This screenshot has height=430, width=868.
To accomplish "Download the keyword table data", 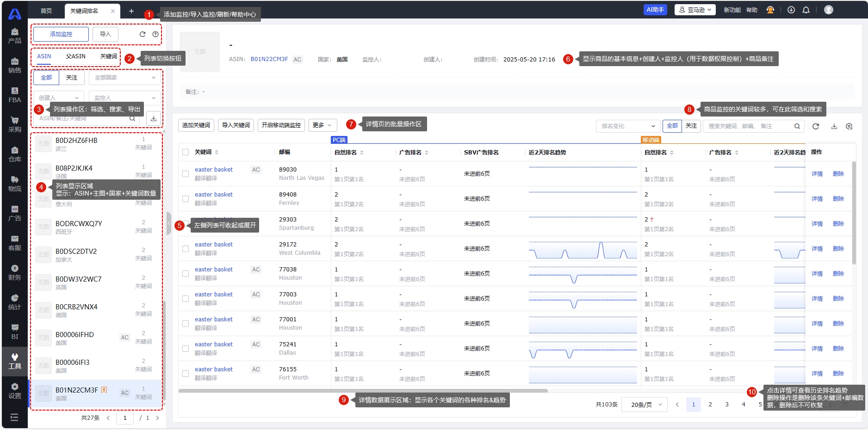I will pyautogui.click(x=834, y=126).
